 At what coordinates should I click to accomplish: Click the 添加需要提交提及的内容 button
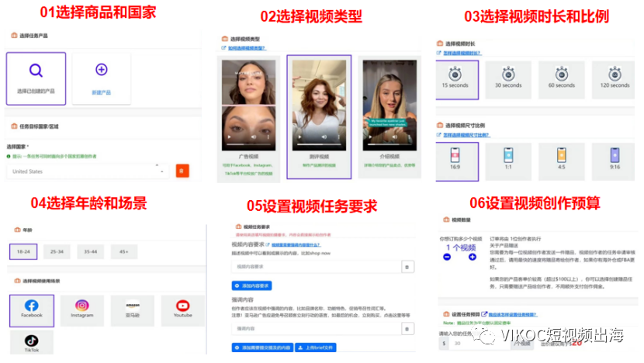coord(262,347)
